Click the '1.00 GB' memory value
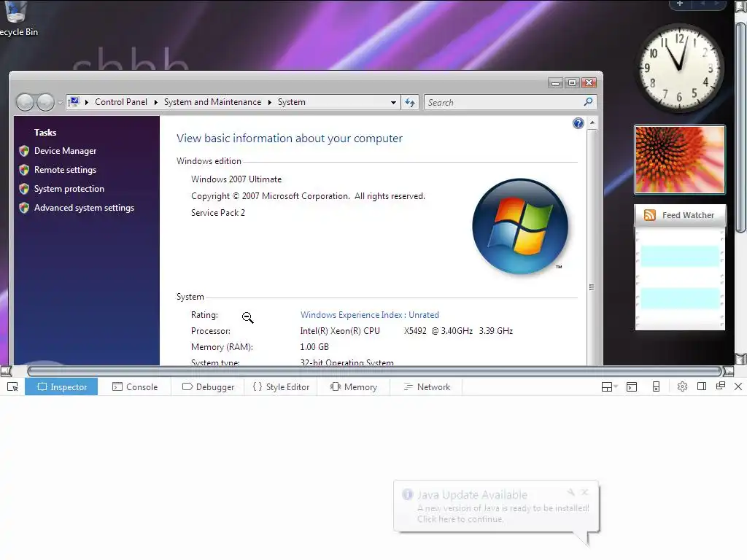Viewport: 747px width, 560px height. pos(314,346)
